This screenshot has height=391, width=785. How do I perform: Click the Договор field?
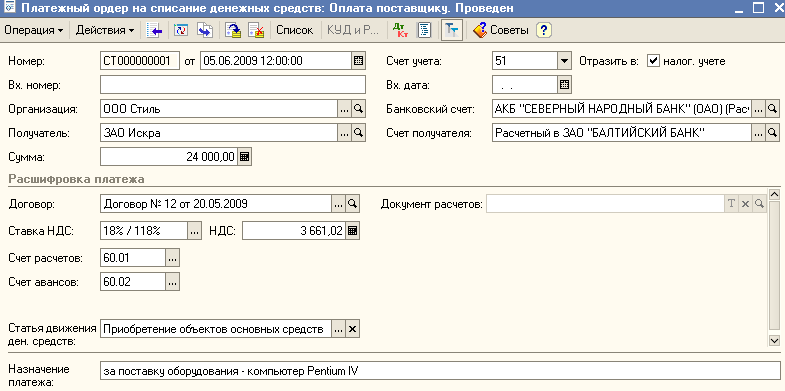[216, 204]
